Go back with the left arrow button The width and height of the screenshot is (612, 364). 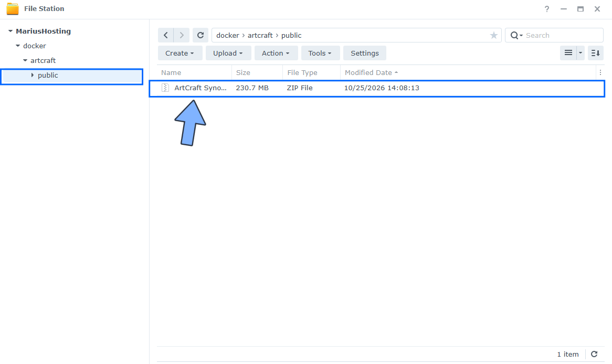165,35
